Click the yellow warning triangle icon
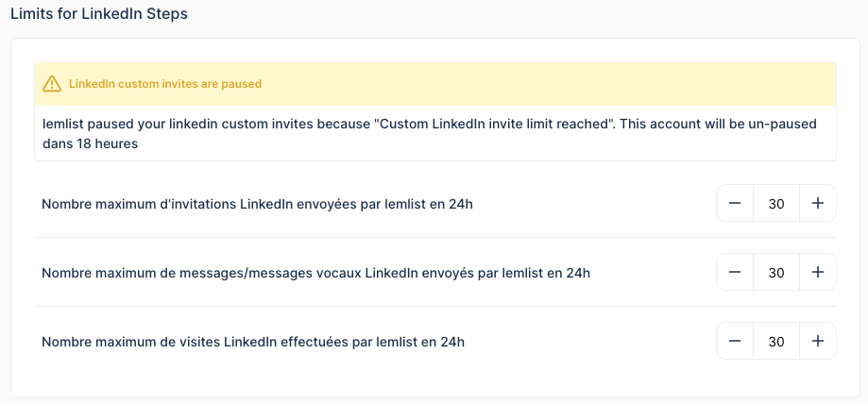 pyautogui.click(x=52, y=83)
